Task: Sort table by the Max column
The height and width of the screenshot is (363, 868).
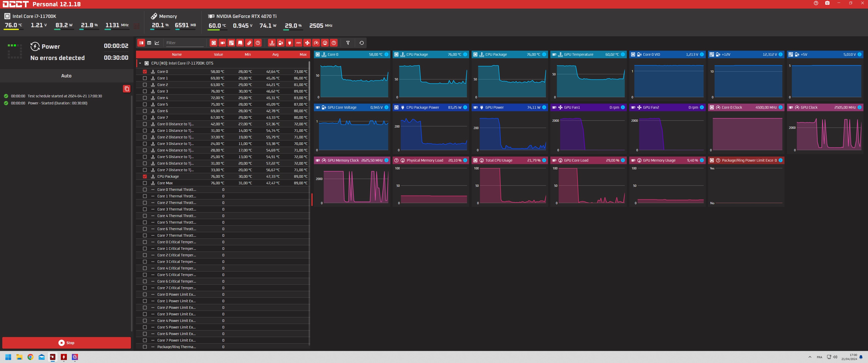Action: coord(303,54)
